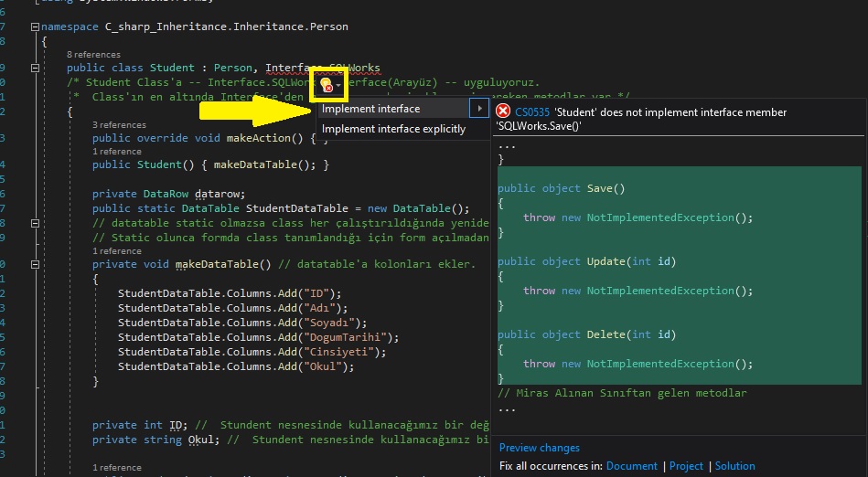Fix all occurrences in Solution
868x477 pixels.
pos(734,466)
